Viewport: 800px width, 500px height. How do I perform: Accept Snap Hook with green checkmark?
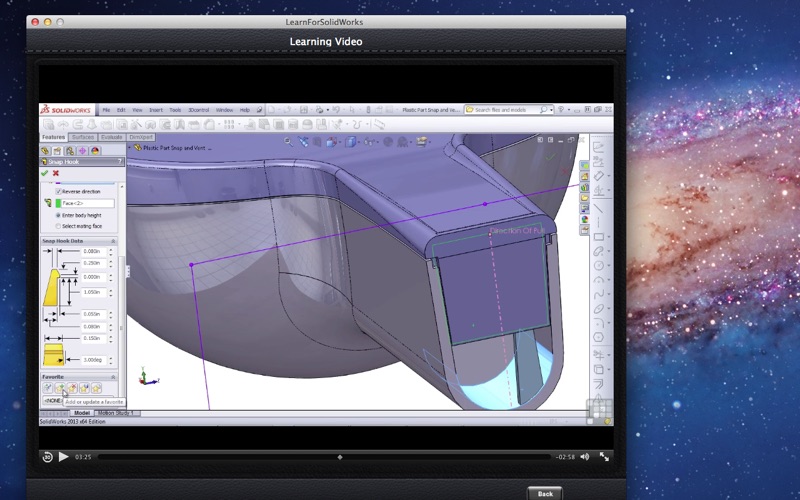45,173
